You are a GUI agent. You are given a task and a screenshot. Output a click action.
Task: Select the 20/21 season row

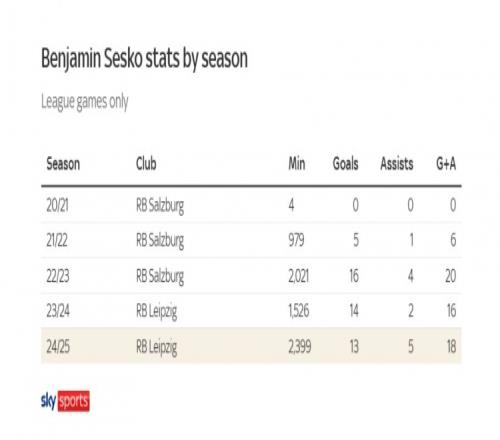click(x=251, y=205)
